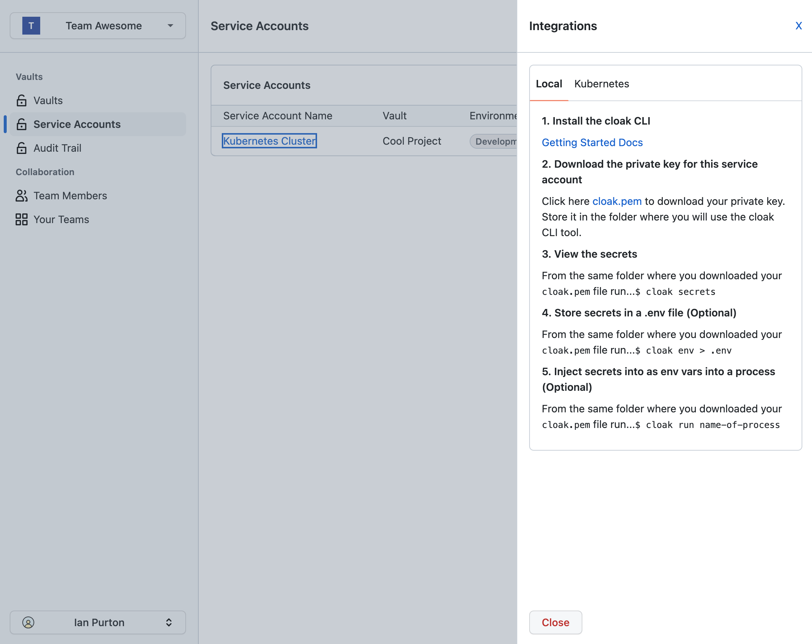Click the blue T team avatar

(x=31, y=26)
